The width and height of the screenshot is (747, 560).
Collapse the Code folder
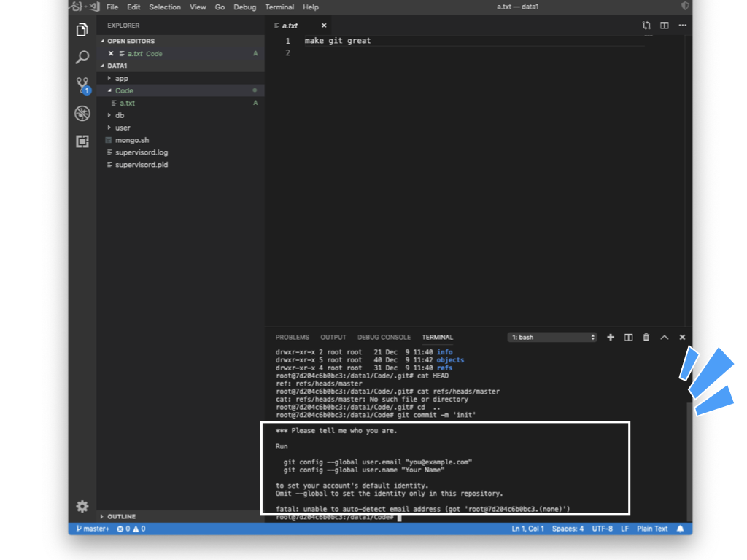coord(124,90)
